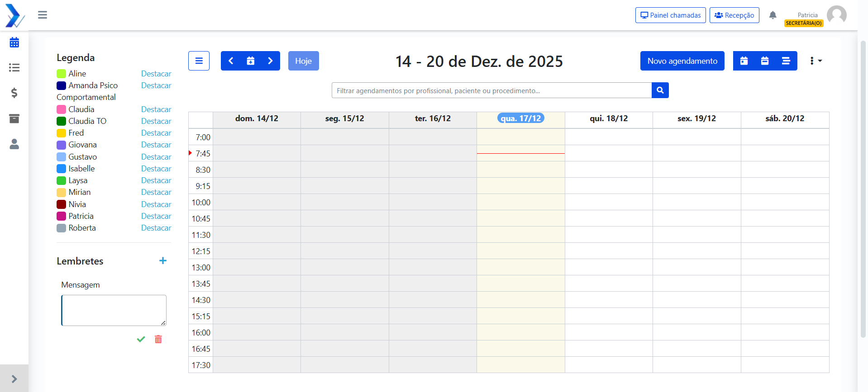Open the list icon in left sidebar
This screenshot has width=868, height=392.
tap(14, 68)
